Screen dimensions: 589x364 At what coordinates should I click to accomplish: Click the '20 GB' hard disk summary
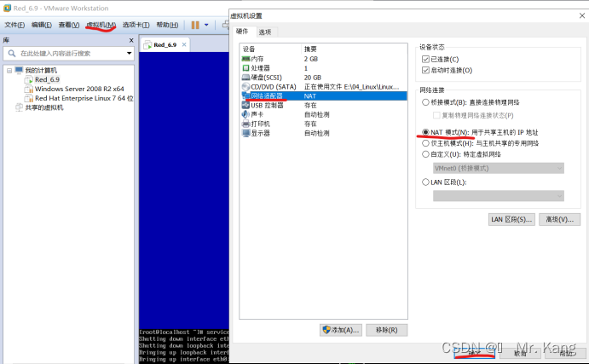coord(313,78)
